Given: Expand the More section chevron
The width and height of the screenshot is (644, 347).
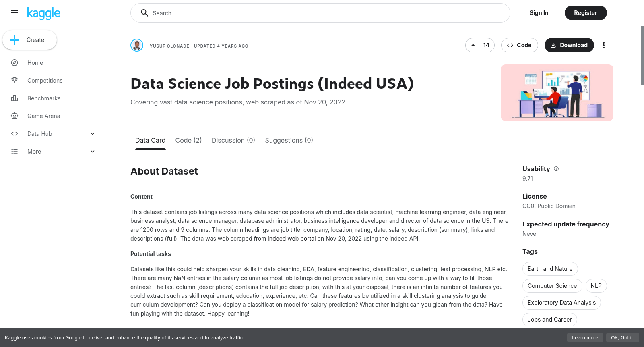Looking at the screenshot, I should click(x=93, y=152).
